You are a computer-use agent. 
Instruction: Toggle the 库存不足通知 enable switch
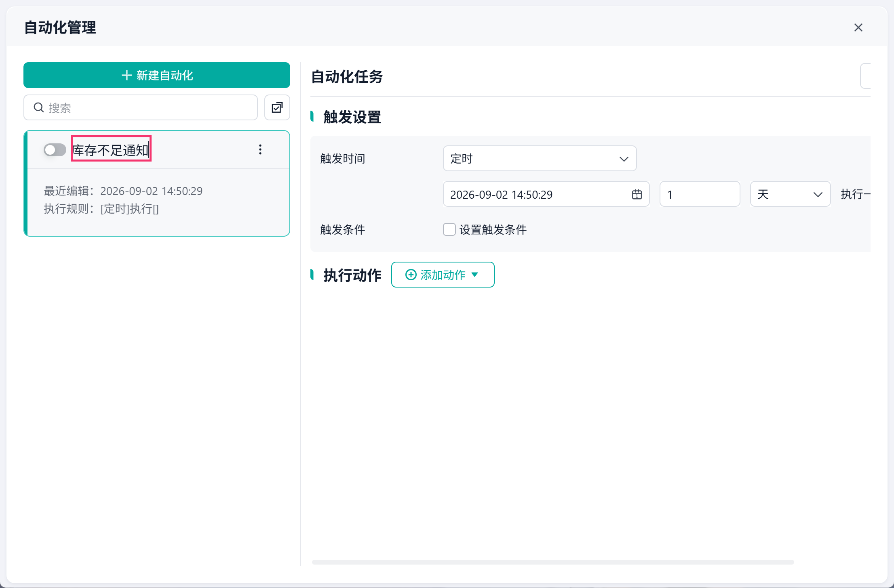pyautogui.click(x=55, y=150)
